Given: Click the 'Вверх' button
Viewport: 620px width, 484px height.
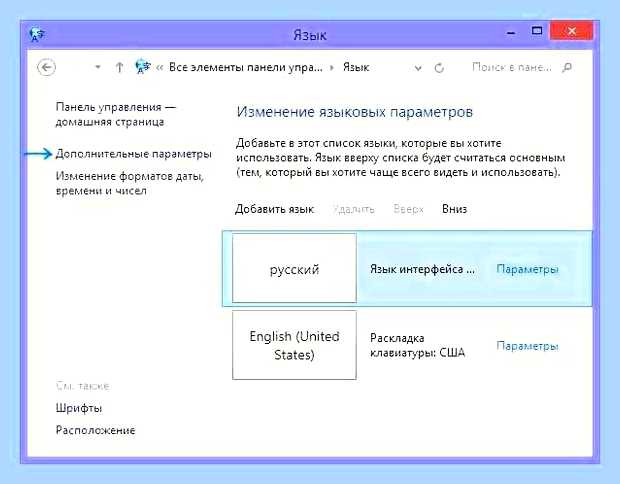Looking at the screenshot, I should [408, 209].
